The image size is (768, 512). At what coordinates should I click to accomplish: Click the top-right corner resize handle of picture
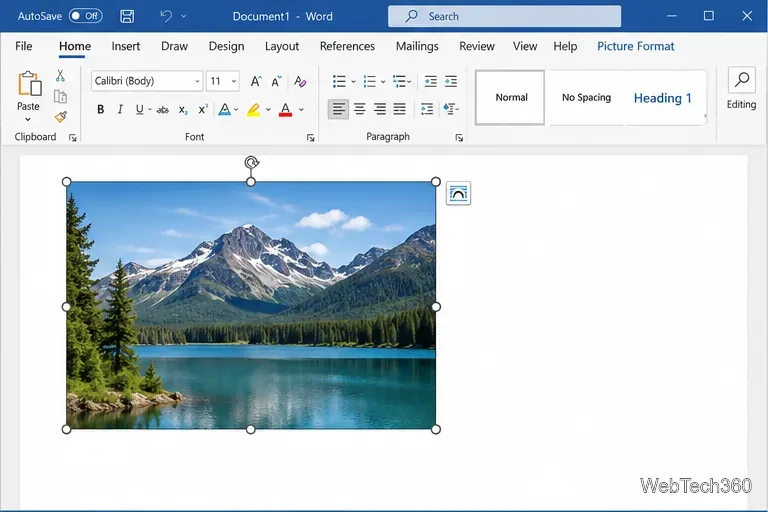[x=435, y=182]
